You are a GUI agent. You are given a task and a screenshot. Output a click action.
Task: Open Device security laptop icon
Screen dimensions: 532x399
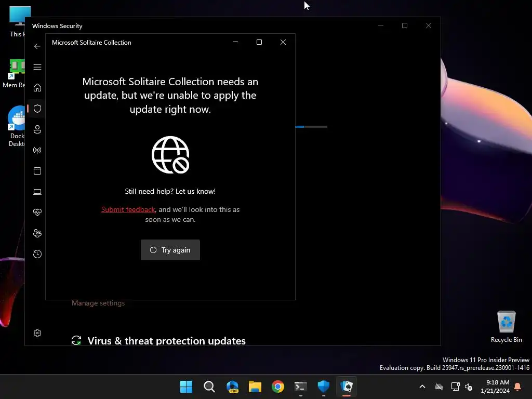point(37,192)
